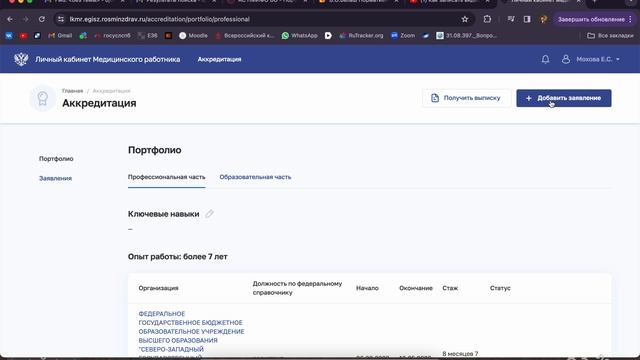This screenshot has width=640, height=360.
Task: Open the Завершить обновление menu dots
Action: pos(630,19)
